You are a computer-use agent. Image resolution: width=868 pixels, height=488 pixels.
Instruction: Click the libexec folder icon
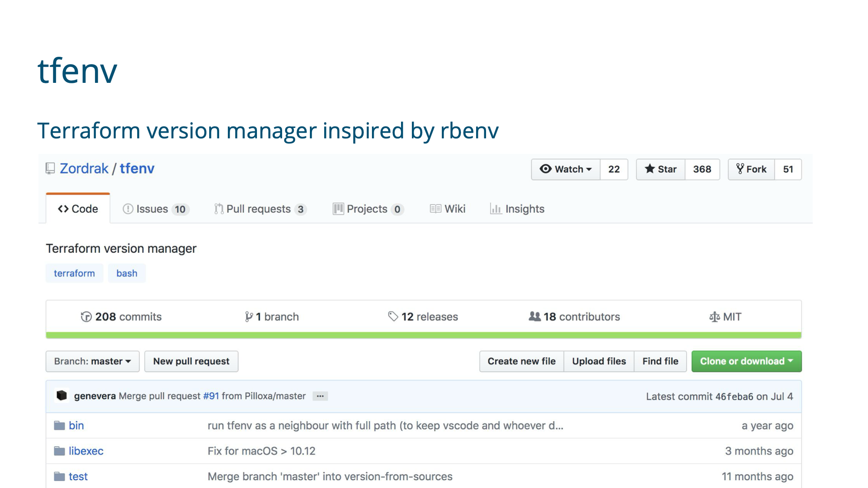tap(59, 451)
